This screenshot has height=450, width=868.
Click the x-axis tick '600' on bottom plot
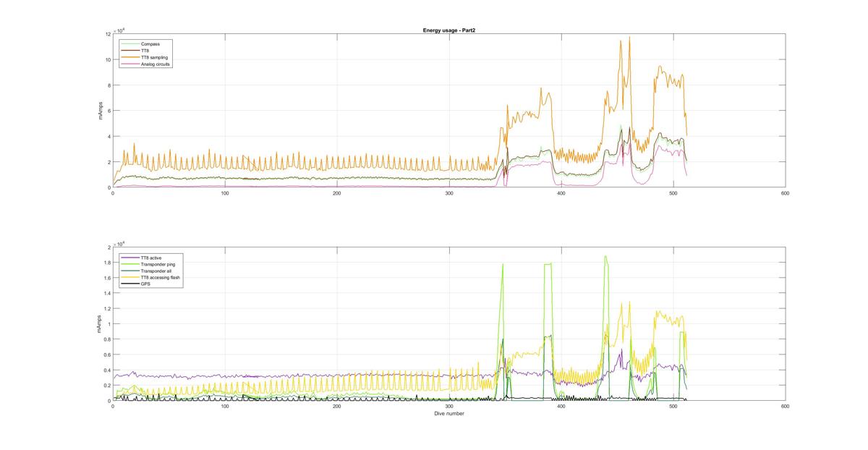[786, 407]
